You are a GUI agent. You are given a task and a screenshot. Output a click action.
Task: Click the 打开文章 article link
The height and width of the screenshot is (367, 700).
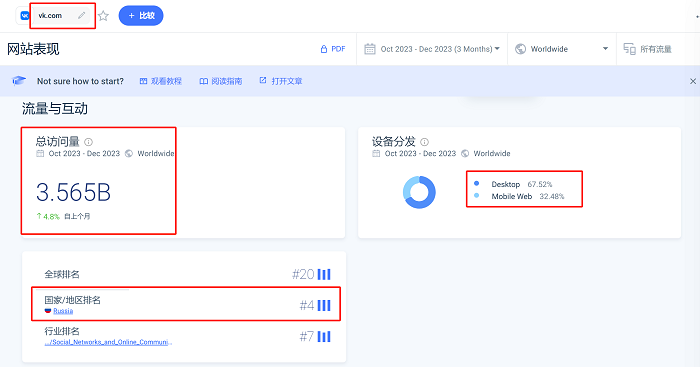tap(281, 81)
